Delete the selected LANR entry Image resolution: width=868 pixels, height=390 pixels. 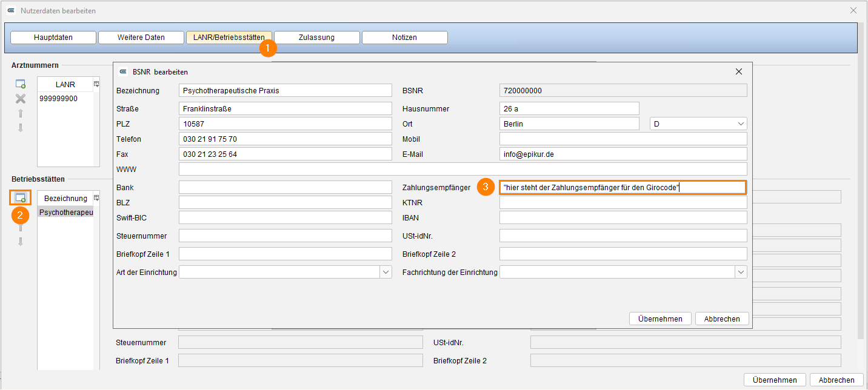click(x=21, y=99)
